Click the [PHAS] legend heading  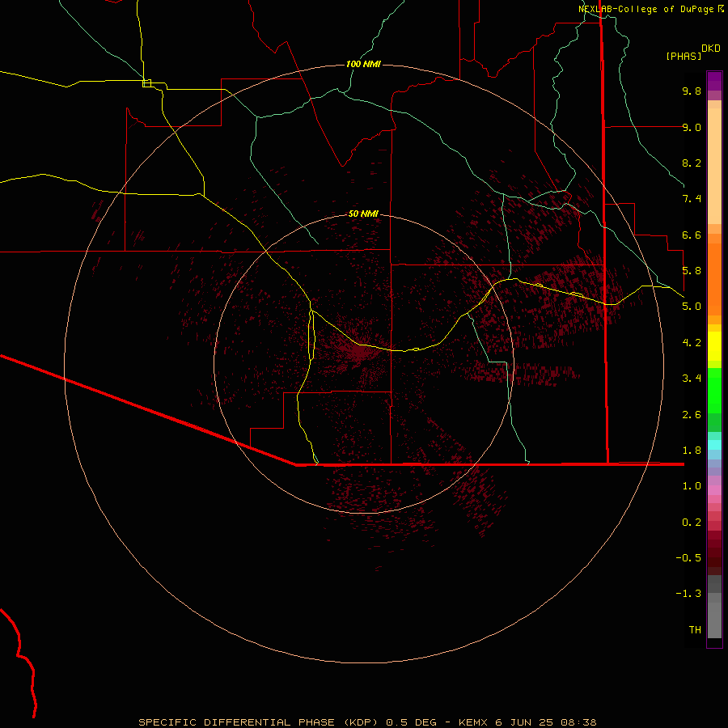pos(684,57)
